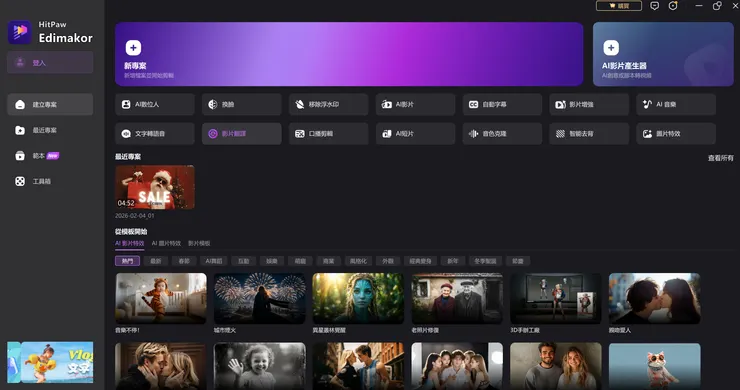Select the AI舞蹈 filter chip

(214, 261)
